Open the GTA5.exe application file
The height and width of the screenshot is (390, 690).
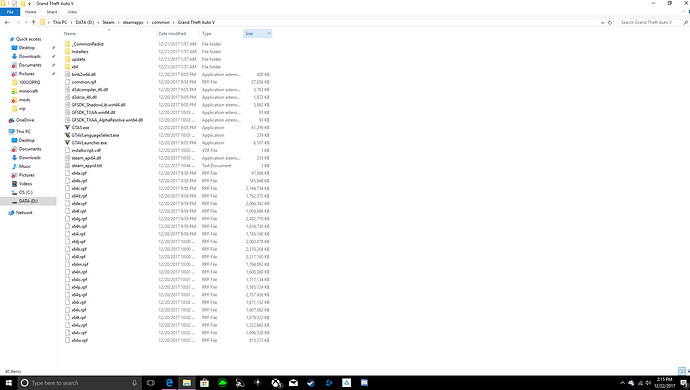(x=80, y=128)
